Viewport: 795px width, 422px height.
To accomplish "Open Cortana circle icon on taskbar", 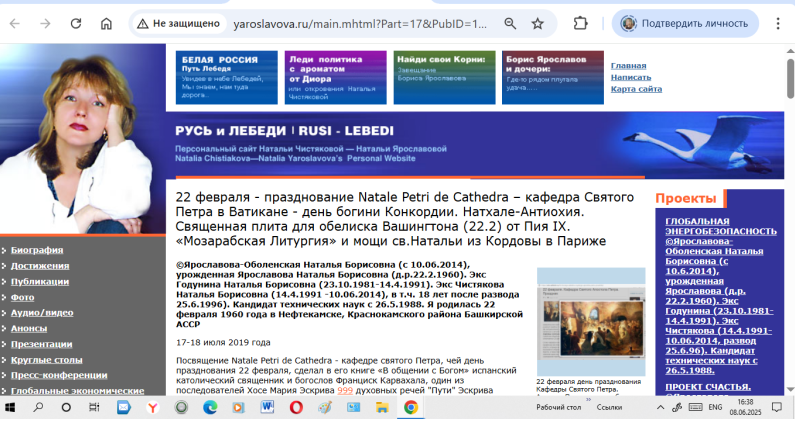I will pos(66,407).
